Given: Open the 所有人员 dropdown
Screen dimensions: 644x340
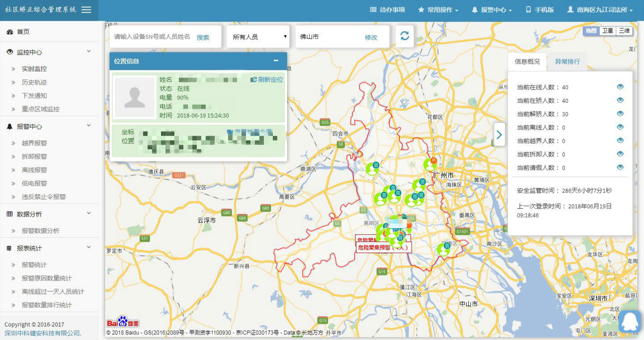Looking at the screenshot, I should pos(258,37).
